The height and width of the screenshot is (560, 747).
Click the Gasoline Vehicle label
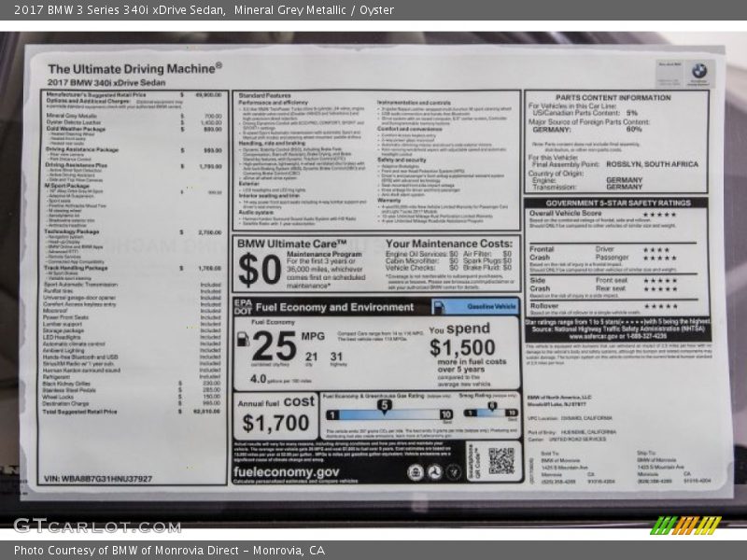[491, 307]
